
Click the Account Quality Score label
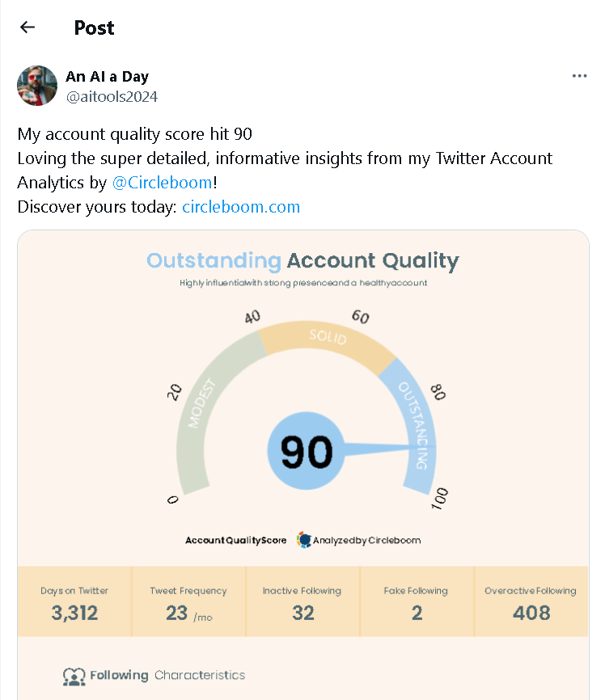click(235, 540)
